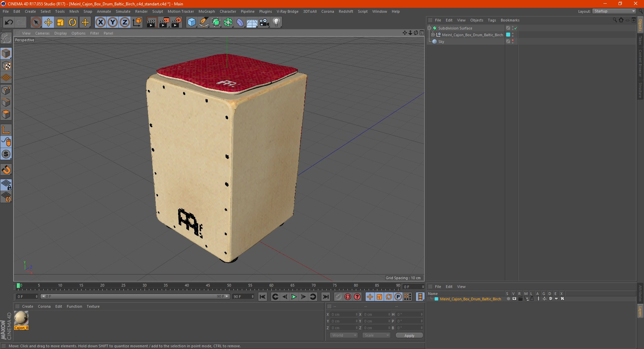The width and height of the screenshot is (644, 349).
Task: Select the Rotate tool
Action: click(72, 22)
